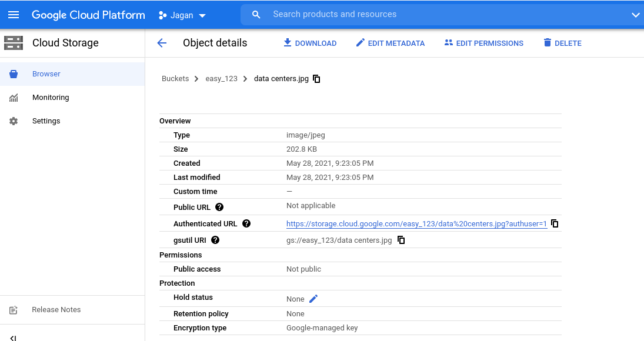Go back with the left arrow icon
This screenshot has width=644, height=341.
(162, 43)
